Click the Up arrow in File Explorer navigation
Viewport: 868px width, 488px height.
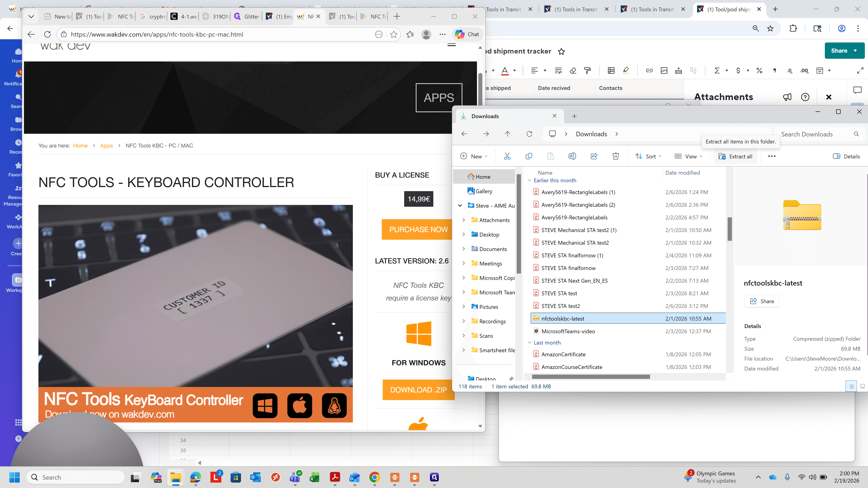[x=507, y=134]
